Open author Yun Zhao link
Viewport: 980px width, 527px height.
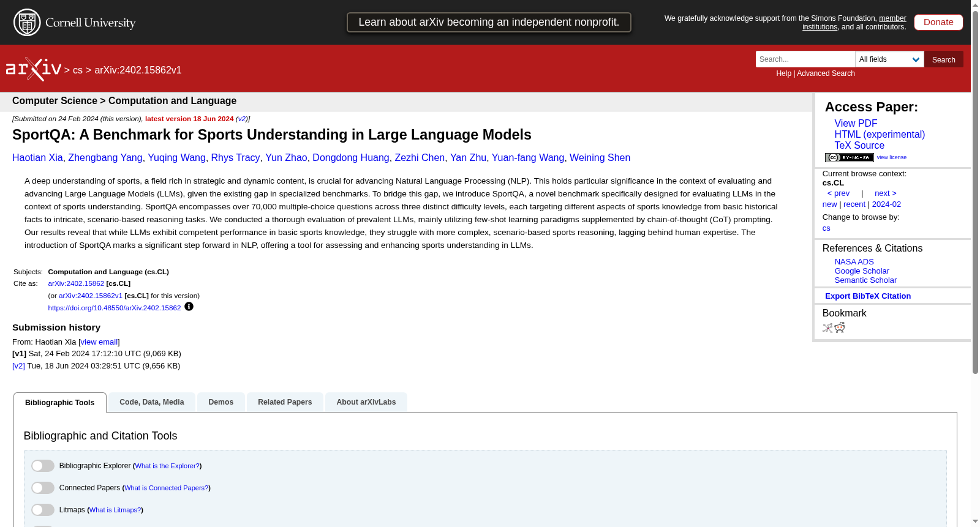point(286,158)
